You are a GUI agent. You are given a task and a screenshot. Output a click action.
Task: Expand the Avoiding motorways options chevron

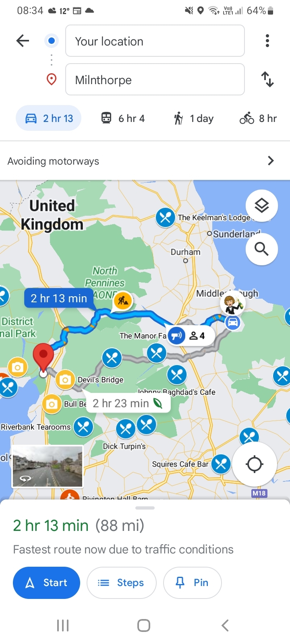pyautogui.click(x=271, y=161)
